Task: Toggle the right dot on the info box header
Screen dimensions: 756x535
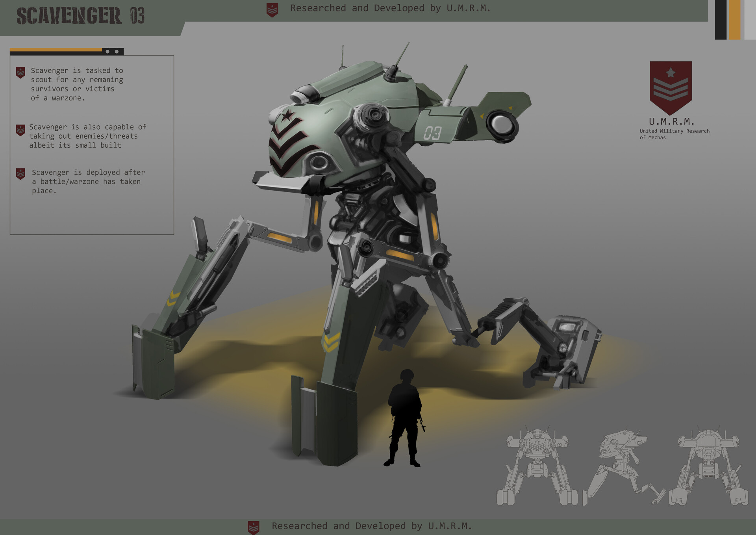Action: point(116,51)
